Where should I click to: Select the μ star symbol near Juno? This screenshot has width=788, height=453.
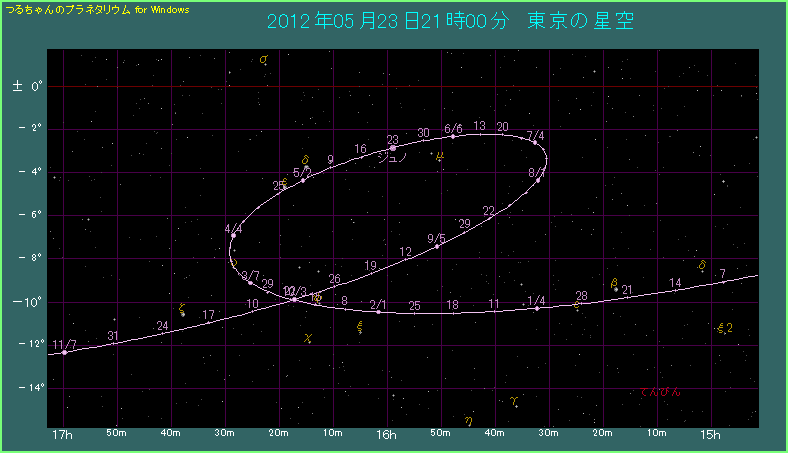click(x=440, y=155)
